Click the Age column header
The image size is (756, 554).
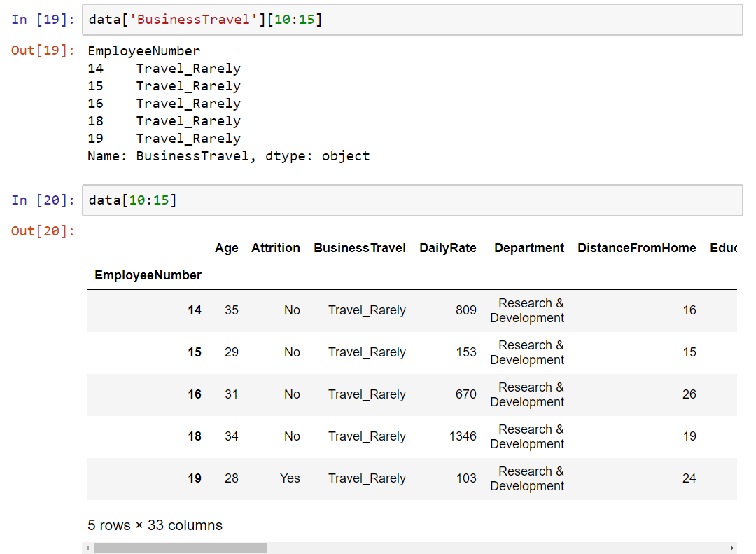(227, 247)
